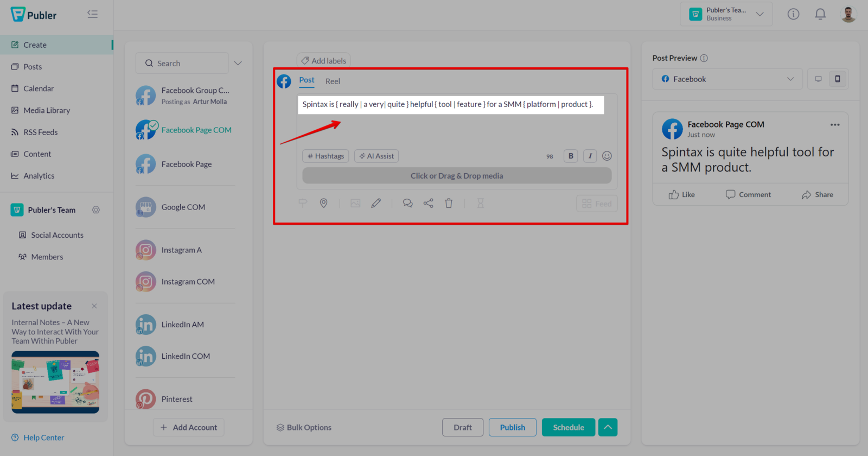
Task: Add a location with the pin icon
Action: click(323, 203)
